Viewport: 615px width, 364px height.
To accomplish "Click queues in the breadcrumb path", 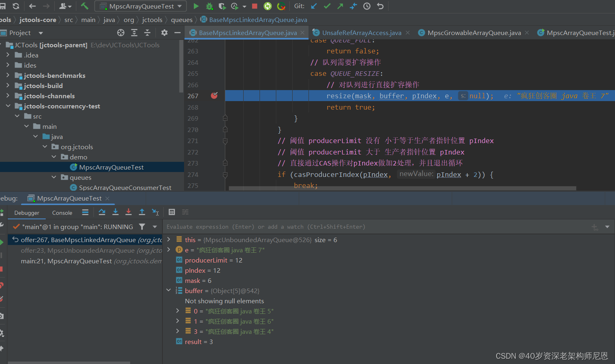I will (x=182, y=20).
